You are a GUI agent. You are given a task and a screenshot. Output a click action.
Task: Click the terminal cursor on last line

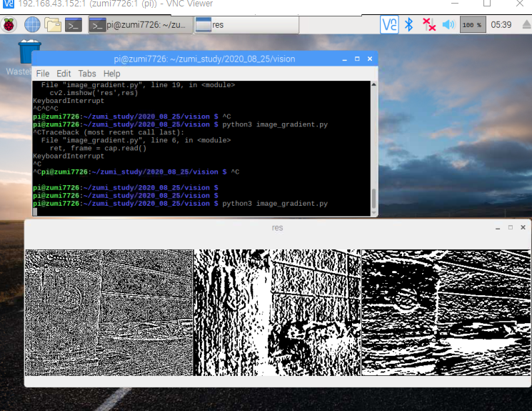(x=35, y=212)
